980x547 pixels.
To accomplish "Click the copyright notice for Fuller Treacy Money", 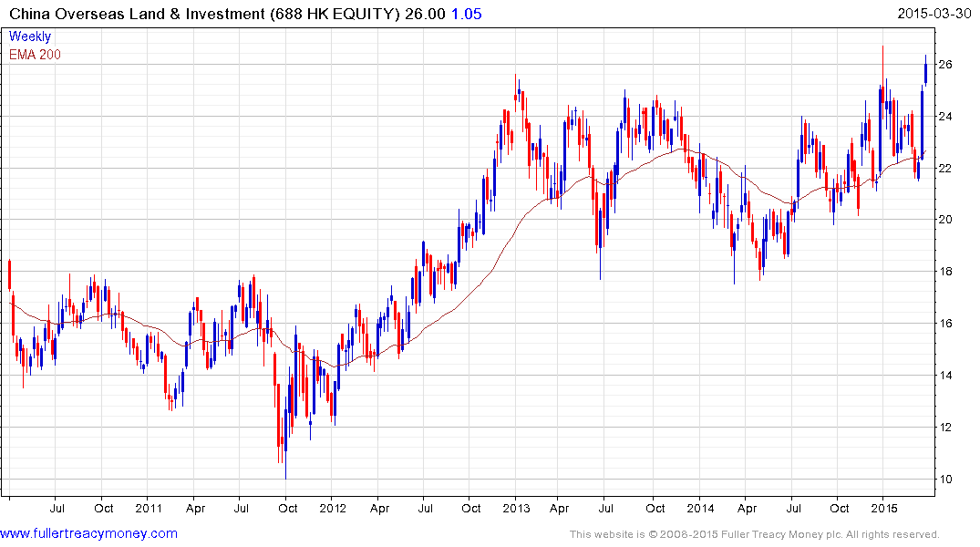I will point(755,534).
